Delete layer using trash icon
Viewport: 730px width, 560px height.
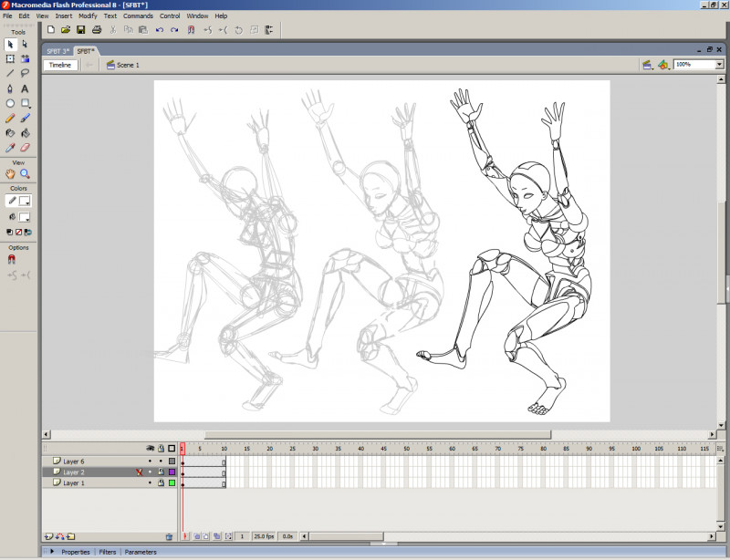[169, 537]
